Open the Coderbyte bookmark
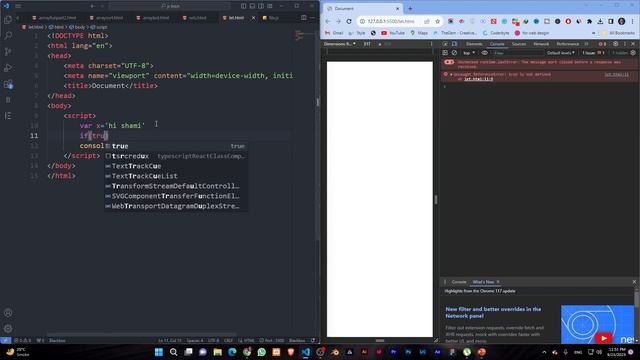The height and width of the screenshot is (360, 640). pos(496,33)
